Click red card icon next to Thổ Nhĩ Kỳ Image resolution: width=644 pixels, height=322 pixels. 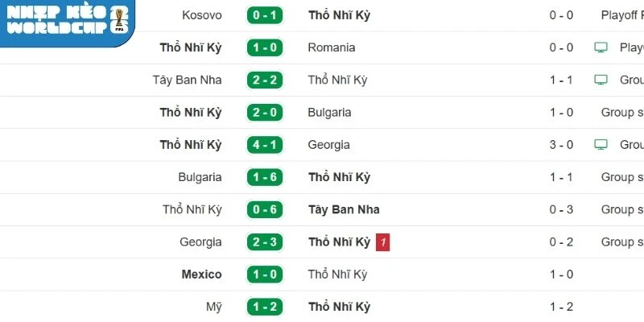pos(383,242)
